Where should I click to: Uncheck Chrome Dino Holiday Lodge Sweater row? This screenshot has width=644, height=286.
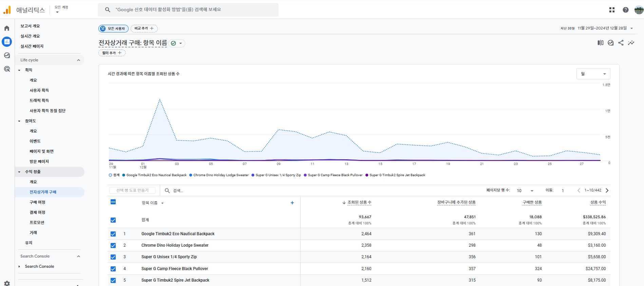pos(113,246)
